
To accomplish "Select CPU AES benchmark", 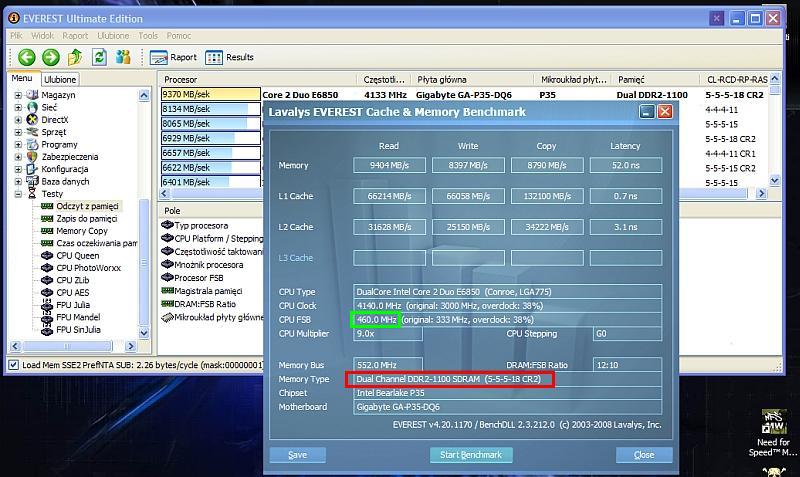I will [x=72, y=292].
